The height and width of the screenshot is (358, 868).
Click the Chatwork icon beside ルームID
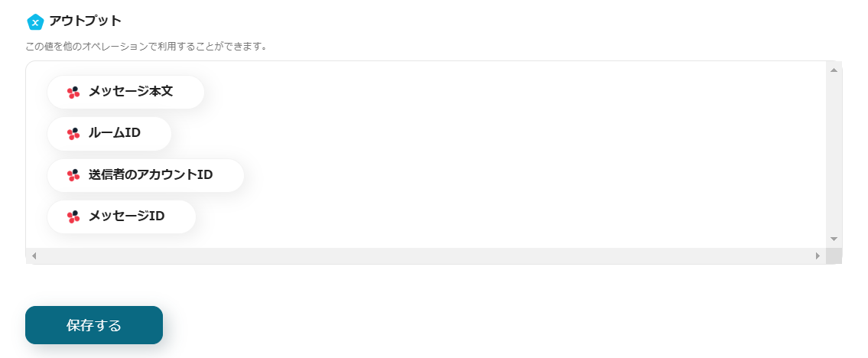tap(73, 134)
